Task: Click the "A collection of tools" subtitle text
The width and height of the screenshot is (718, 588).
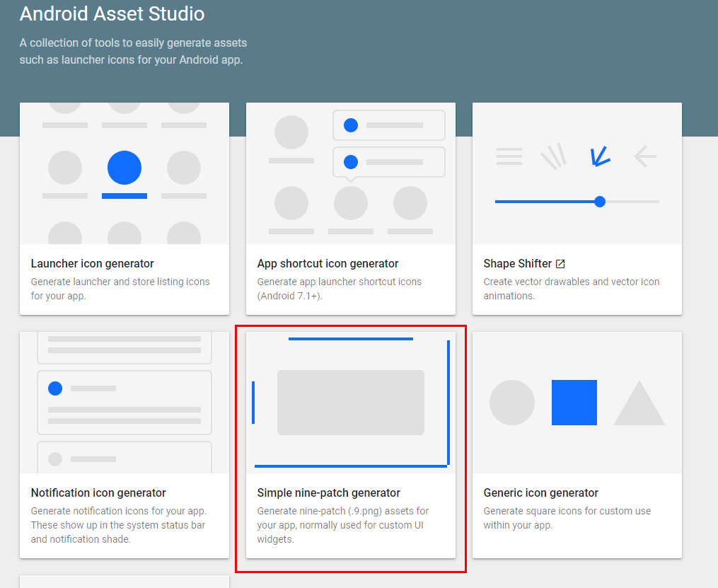Action: pos(133,51)
